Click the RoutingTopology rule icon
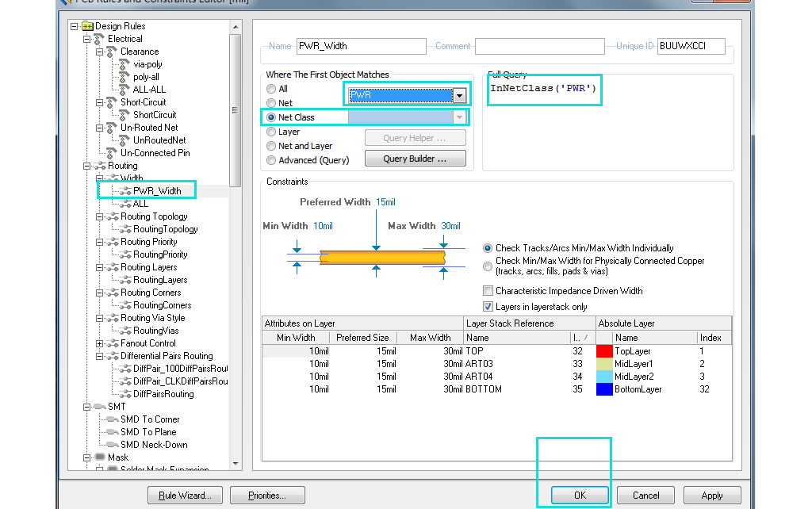This screenshot has width=812, height=509. pos(125,229)
